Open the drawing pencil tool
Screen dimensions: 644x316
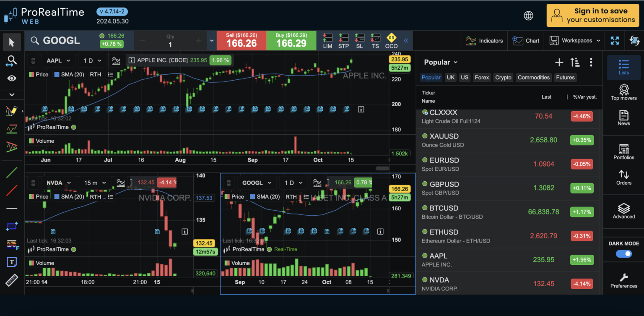point(12,111)
